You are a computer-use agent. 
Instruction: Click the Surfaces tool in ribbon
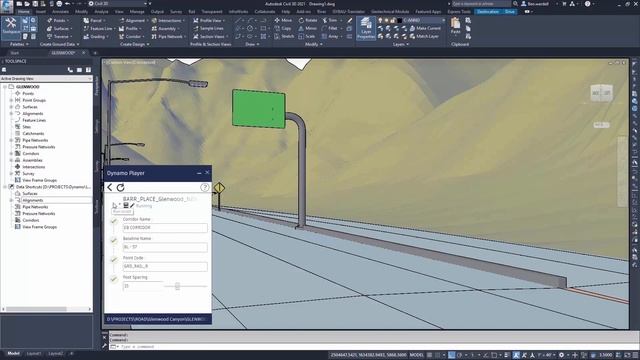[60, 29]
